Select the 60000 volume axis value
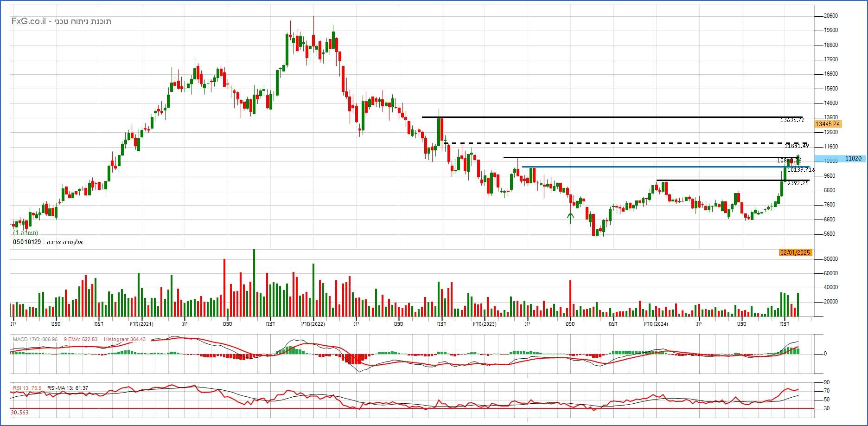The width and height of the screenshot is (868, 426). coord(830,273)
